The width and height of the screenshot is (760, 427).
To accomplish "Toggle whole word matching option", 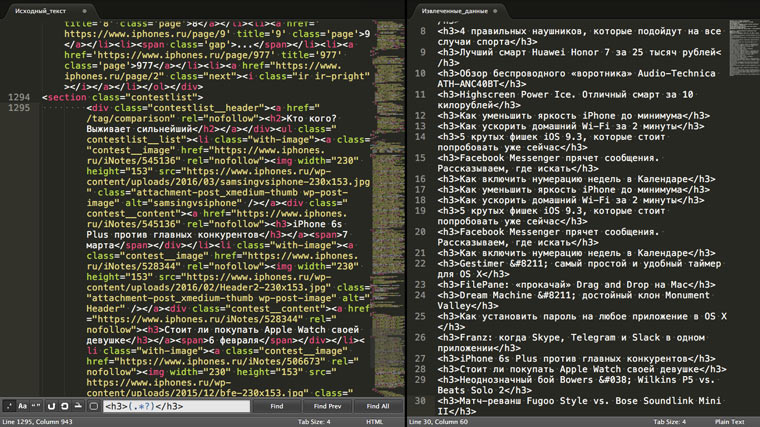I will [x=36, y=406].
